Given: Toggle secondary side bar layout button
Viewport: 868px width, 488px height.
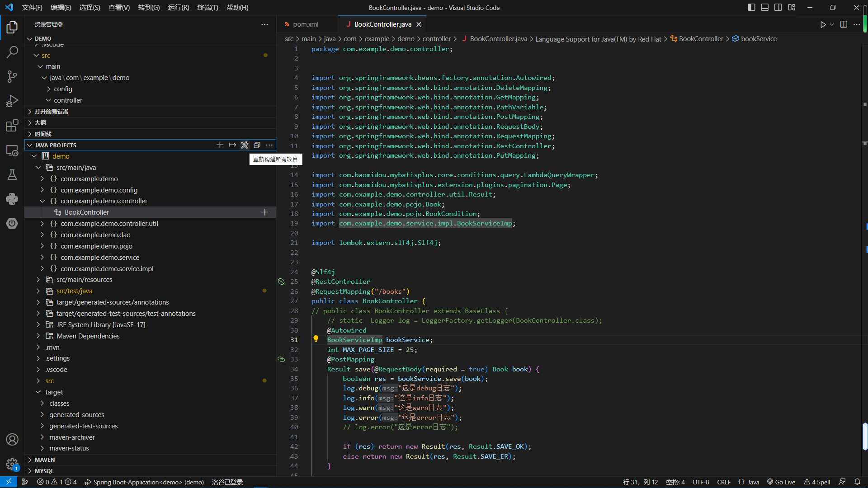Looking at the screenshot, I should 778,7.
